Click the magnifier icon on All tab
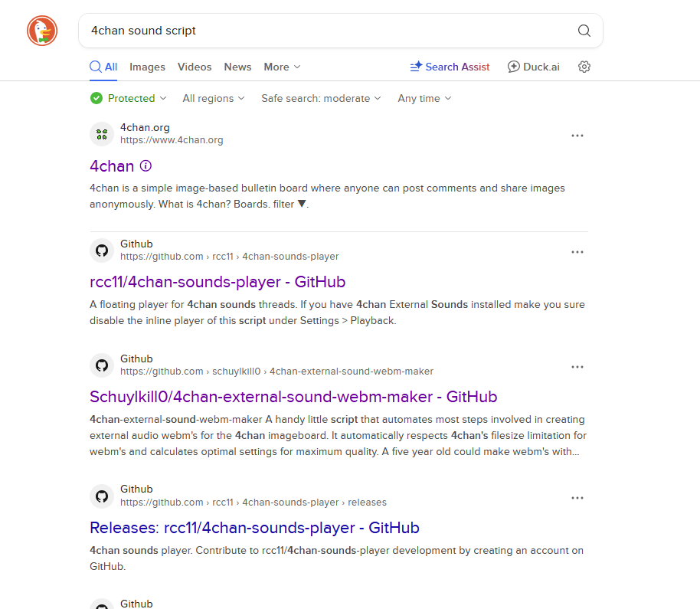 coord(96,67)
